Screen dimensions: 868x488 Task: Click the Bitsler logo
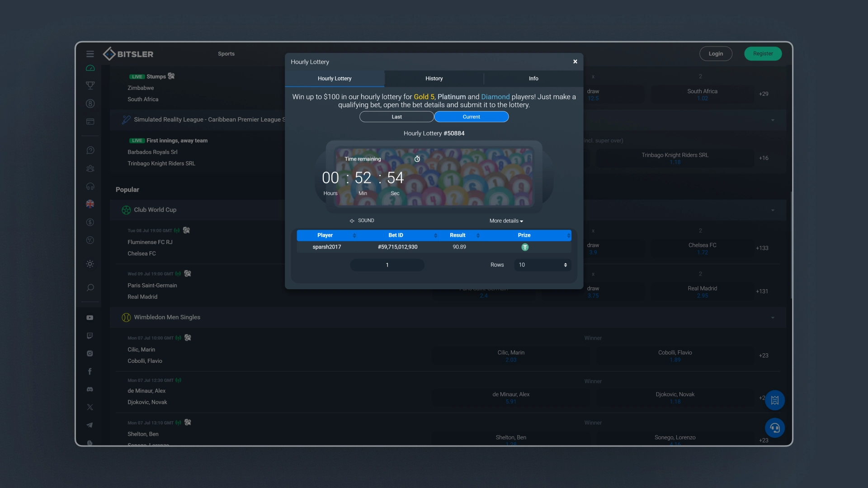pos(128,54)
